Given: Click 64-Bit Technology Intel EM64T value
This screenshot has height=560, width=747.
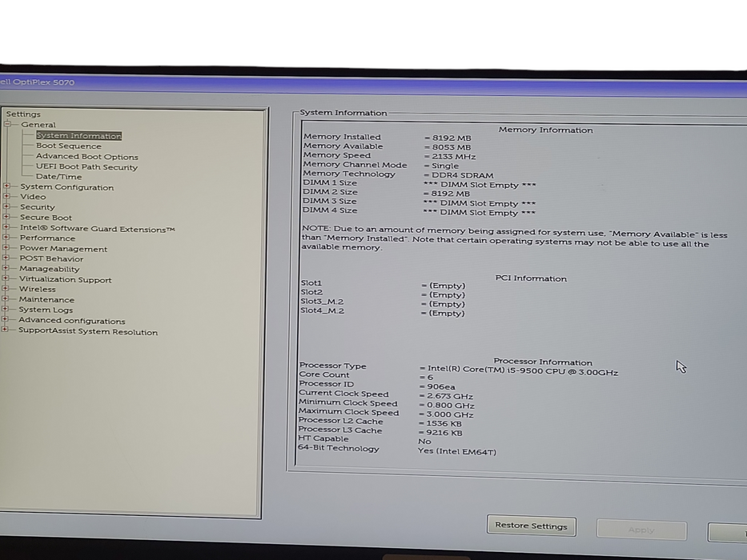Looking at the screenshot, I should (x=457, y=451).
